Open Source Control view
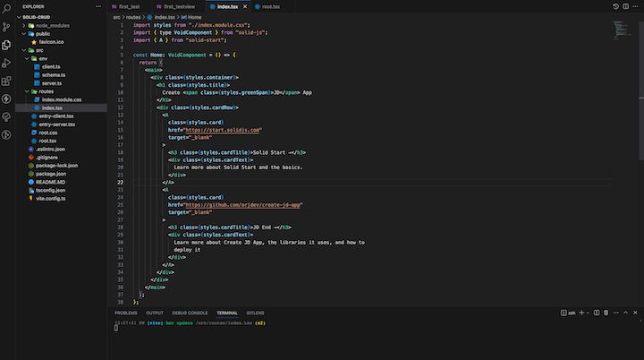 click(x=6, y=27)
